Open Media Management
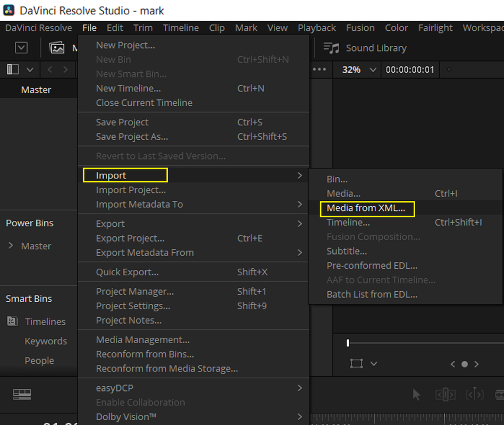 click(194, 340)
